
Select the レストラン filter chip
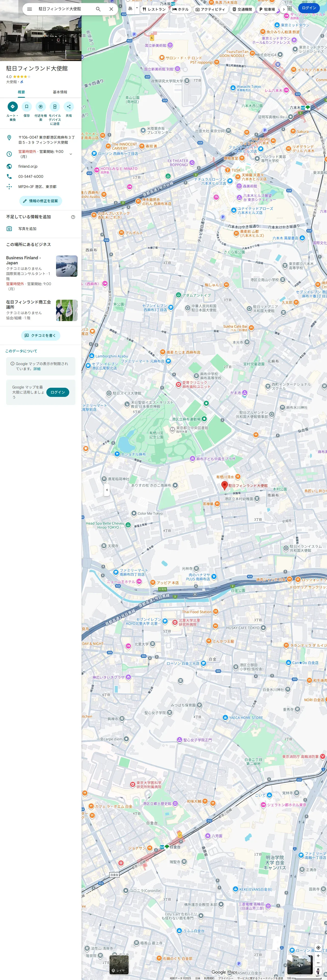tap(154, 9)
